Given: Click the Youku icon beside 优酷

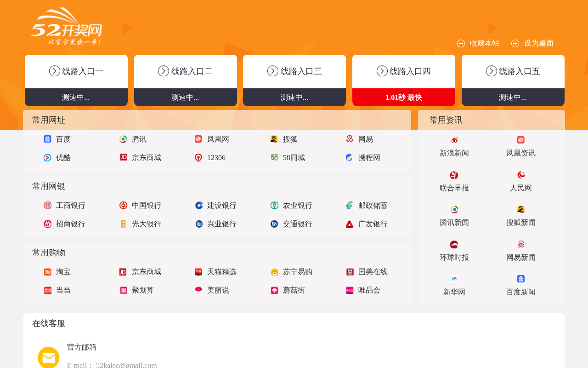Looking at the screenshot, I should (47, 157).
